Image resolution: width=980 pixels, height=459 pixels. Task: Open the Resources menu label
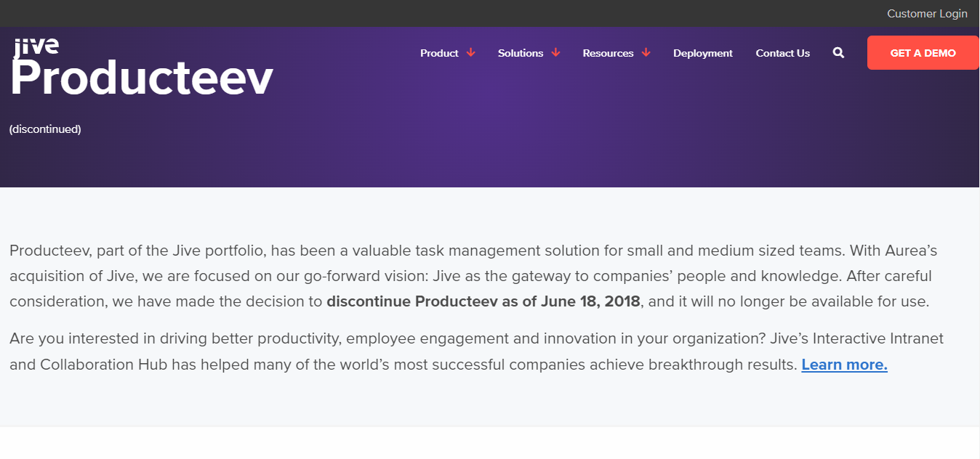[x=608, y=53]
